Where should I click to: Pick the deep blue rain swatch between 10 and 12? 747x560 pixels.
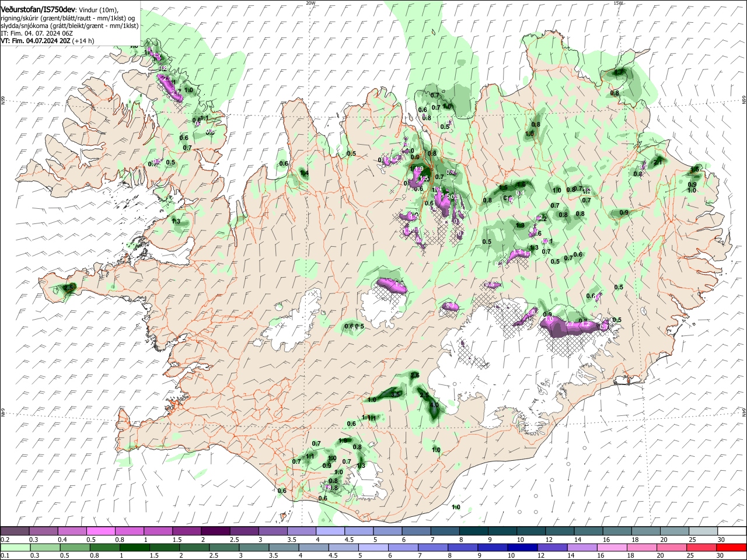pos(522,547)
